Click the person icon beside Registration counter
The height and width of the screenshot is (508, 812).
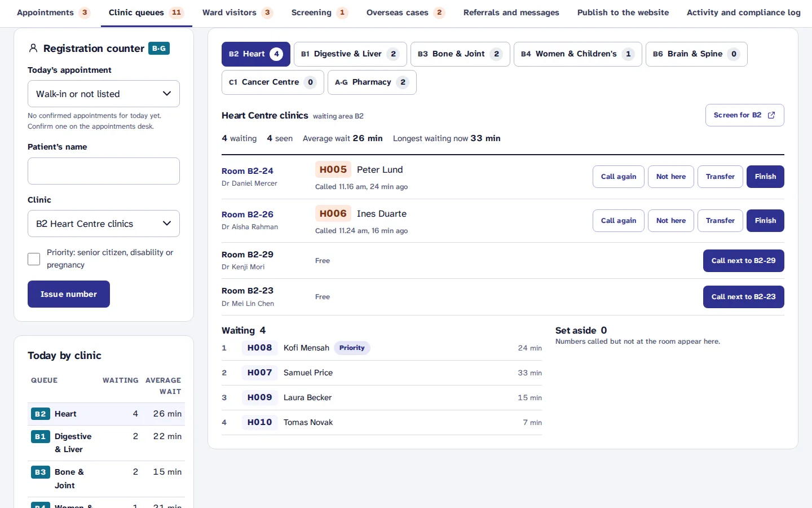click(x=33, y=49)
